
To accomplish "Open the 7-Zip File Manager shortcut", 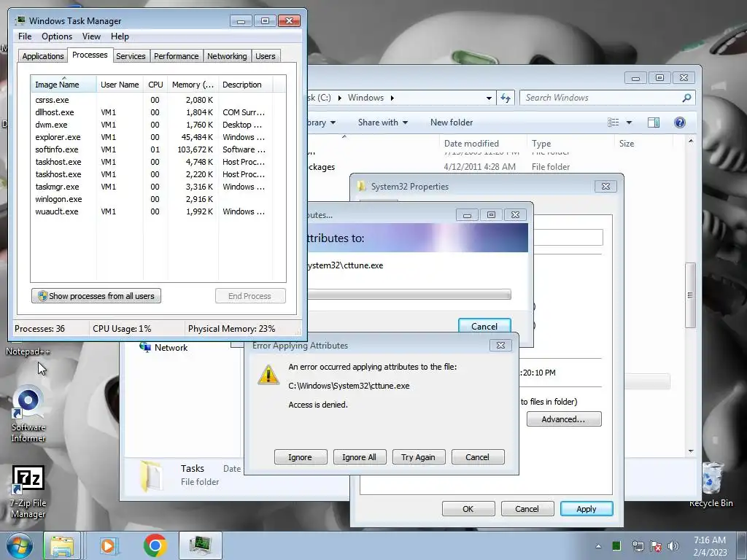I will (28, 491).
